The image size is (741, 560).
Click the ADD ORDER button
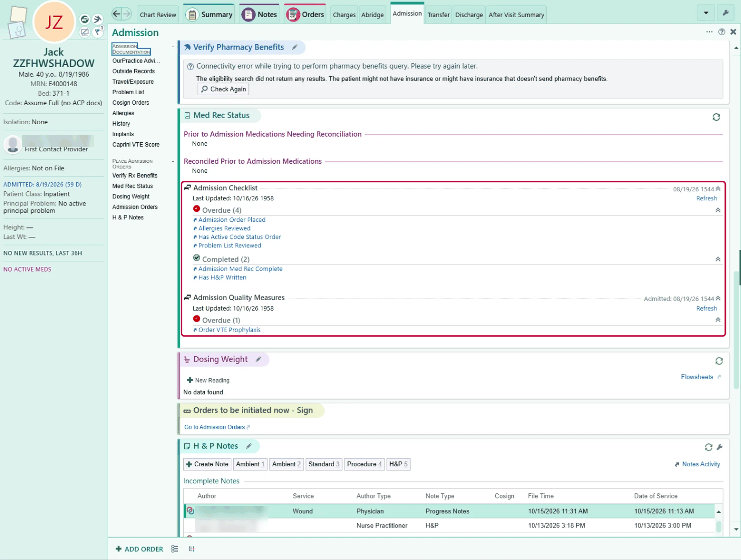[x=139, y=549]
